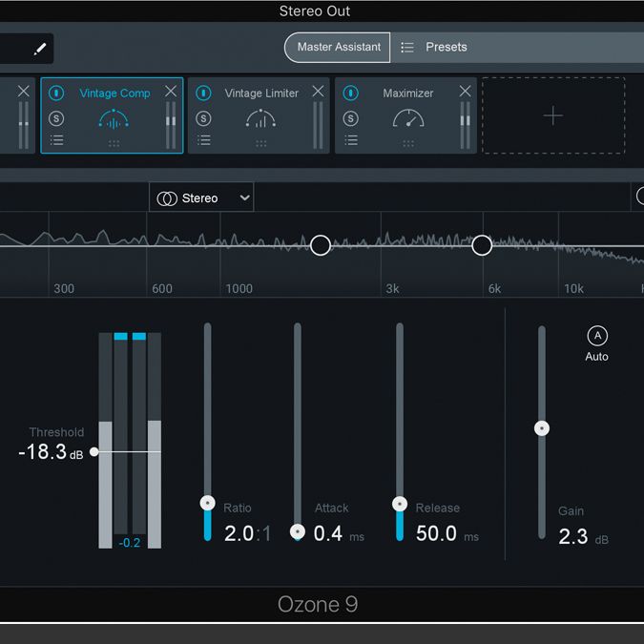
Task: Open the Master Assistant
Action: click(x=337, y=48)
